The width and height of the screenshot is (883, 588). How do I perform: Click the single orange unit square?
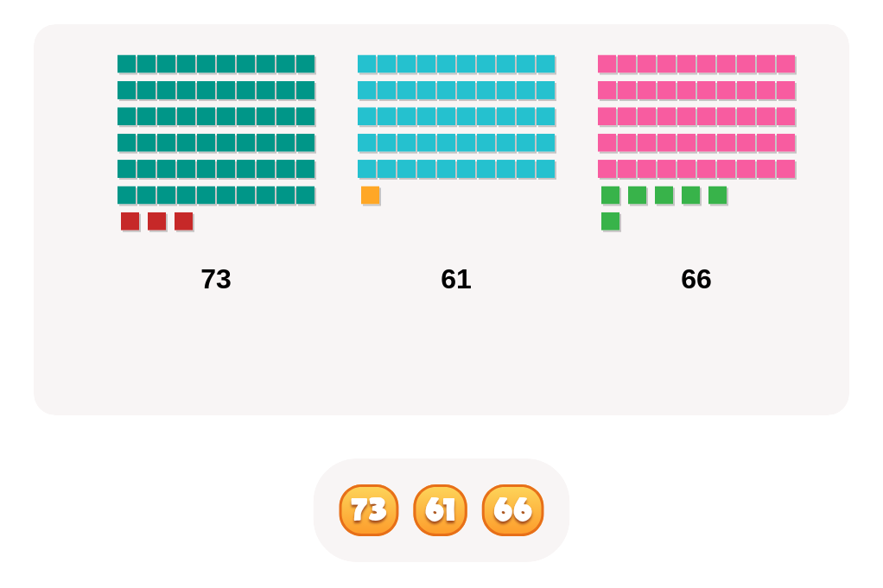[371, 195]
